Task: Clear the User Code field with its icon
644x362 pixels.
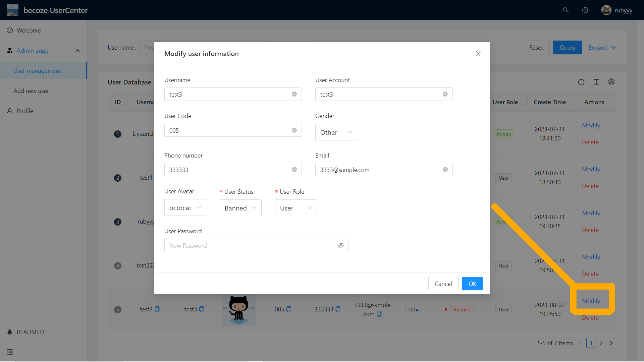Action: 294,130
